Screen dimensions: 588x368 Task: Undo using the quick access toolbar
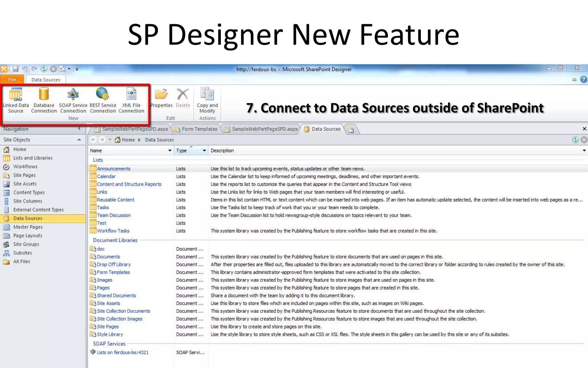click(25, 69)
